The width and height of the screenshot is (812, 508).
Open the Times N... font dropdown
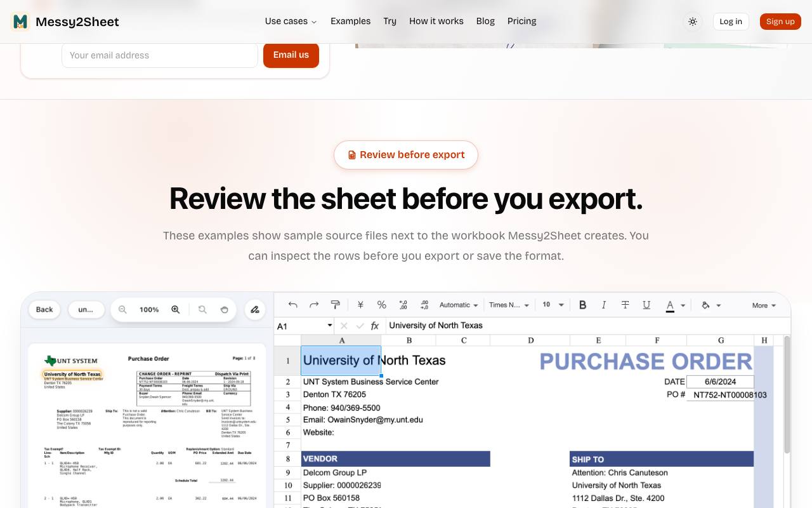[509, 305]
